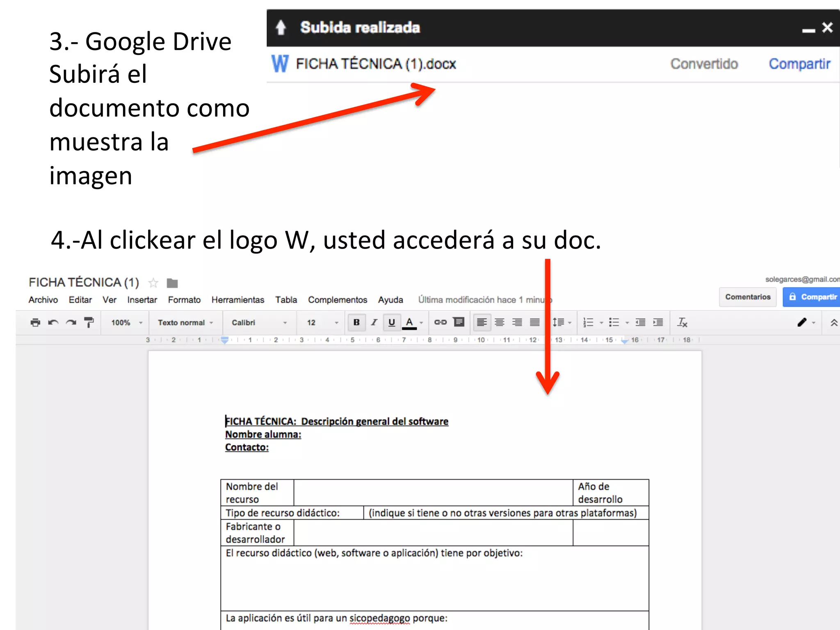This screenshot has height=630, width=840.
Task: Click the document title FICHA TÉCNICA (1)
Action: (84, 283)
